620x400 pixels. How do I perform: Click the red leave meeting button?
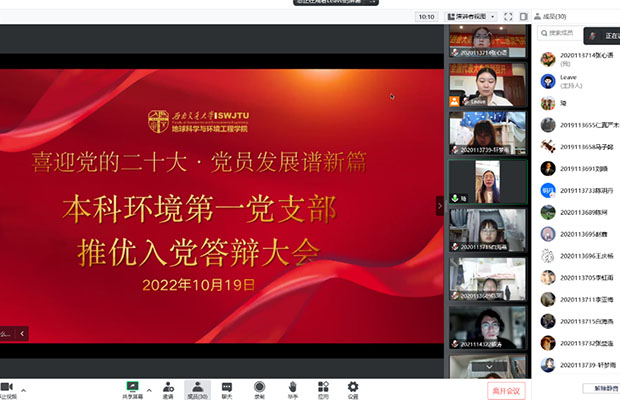click(x=506, y=389)
